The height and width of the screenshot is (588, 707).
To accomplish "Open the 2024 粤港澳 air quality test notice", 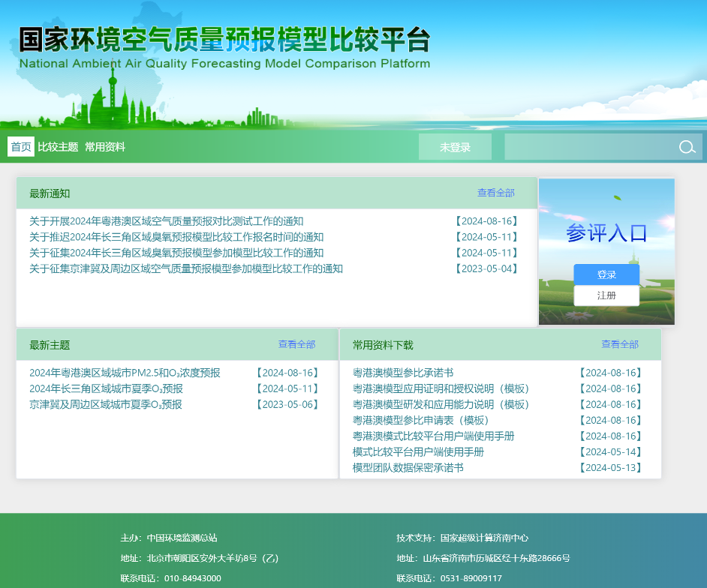I will (167, 221).
